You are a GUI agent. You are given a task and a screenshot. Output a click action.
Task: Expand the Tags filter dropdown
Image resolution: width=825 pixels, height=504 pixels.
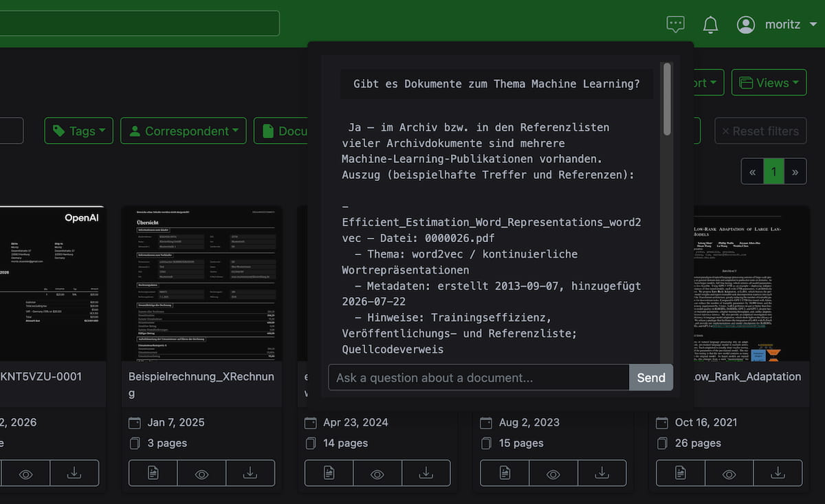click(x=79, y=131)
